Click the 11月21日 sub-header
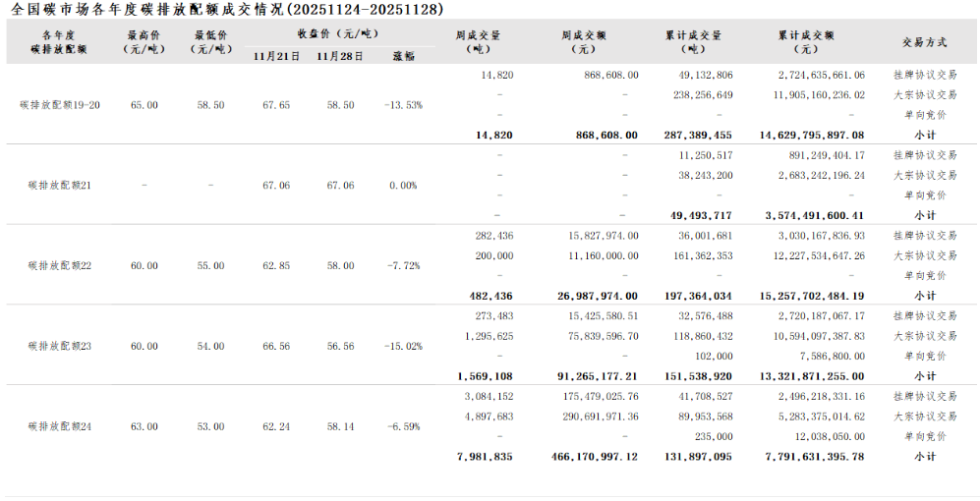This screenshot has height=501, width=980. click(x=276, y=56)
